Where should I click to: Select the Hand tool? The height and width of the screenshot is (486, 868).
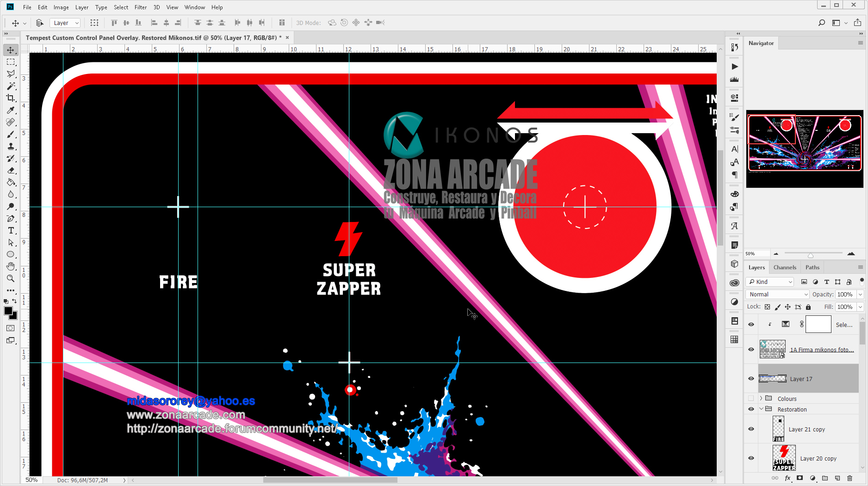click(11, 266)
